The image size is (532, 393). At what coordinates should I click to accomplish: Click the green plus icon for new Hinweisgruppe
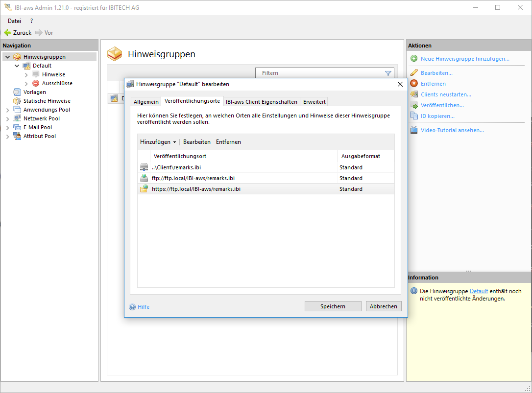click(x=414, y=59)
